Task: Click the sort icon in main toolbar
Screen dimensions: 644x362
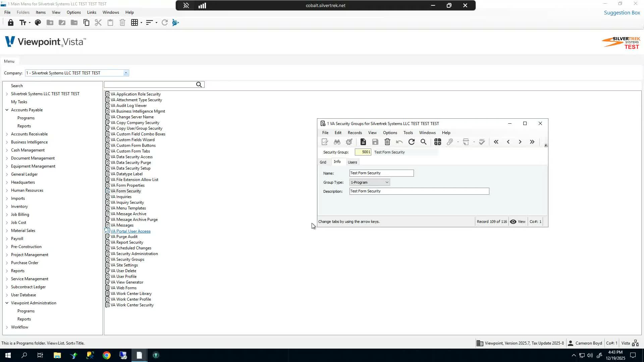Action: tap(150, 23)
